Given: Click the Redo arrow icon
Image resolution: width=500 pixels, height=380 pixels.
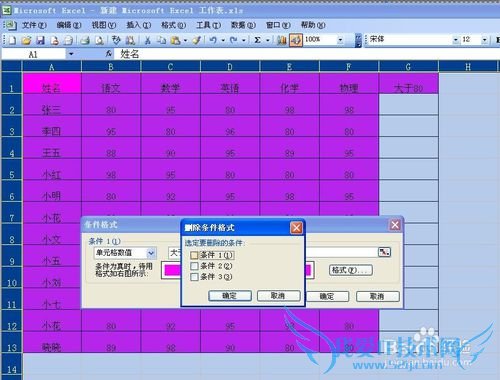Looking at the screenshot, I should pos(234,40).
